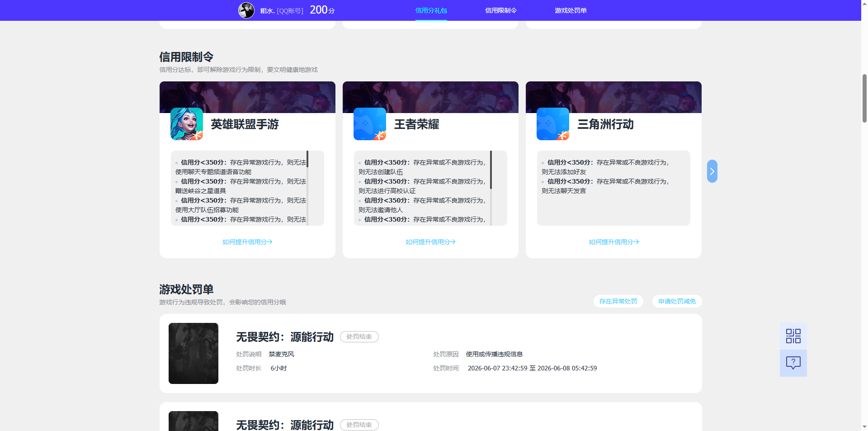Screen dimensions: 868x431
Task: Click the 英雄联盟手游 card title
Action: click(x=245, y=124)
